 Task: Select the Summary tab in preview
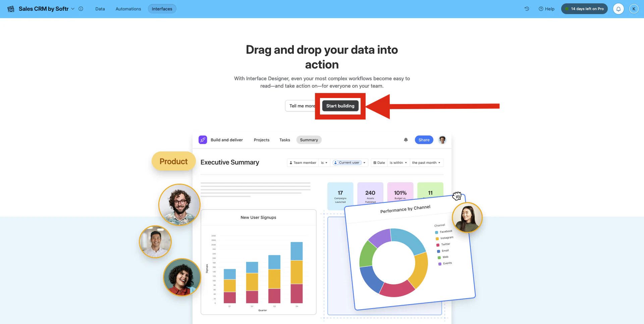pos(309,140)
